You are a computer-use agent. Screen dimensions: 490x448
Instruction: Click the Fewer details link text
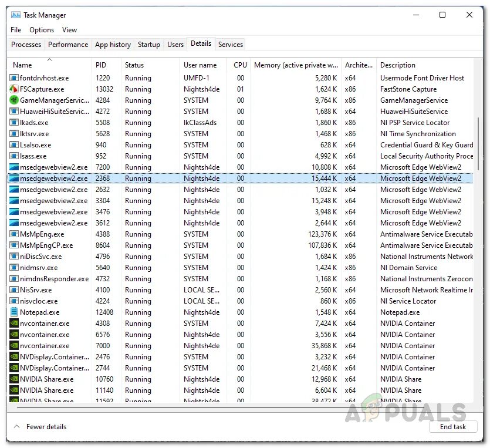click(x=46, y=426)
